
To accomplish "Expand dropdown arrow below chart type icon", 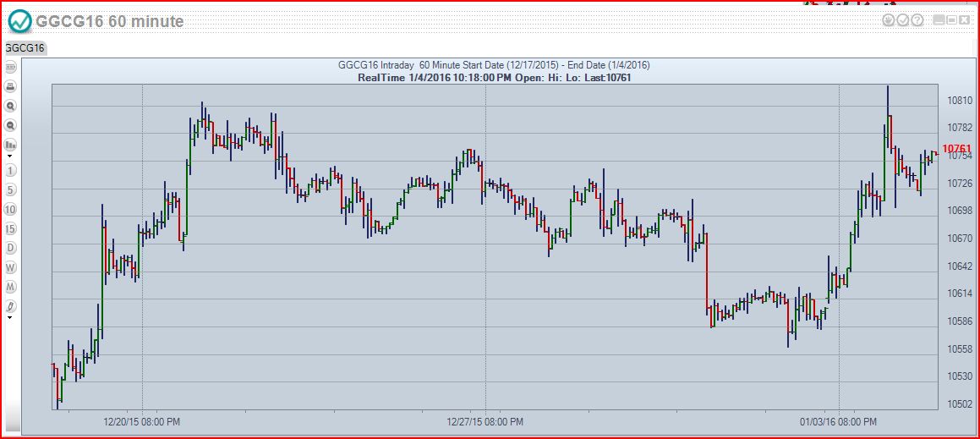I will pos(10,156).
